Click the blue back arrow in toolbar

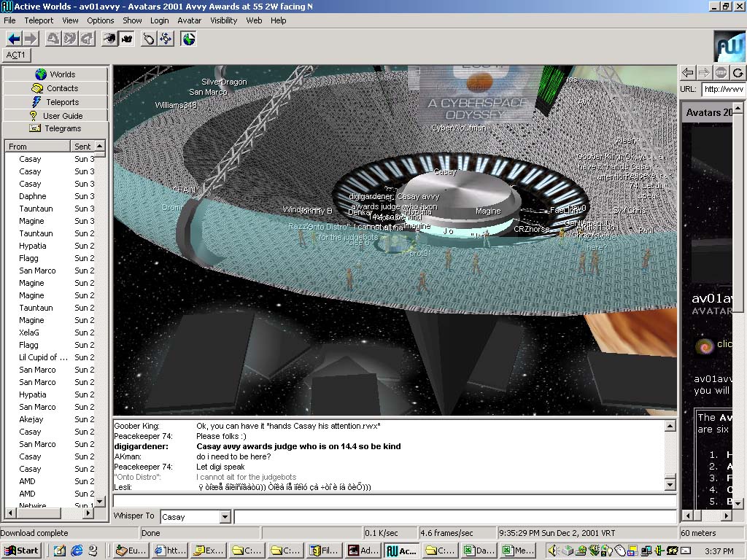coord(13,39)
